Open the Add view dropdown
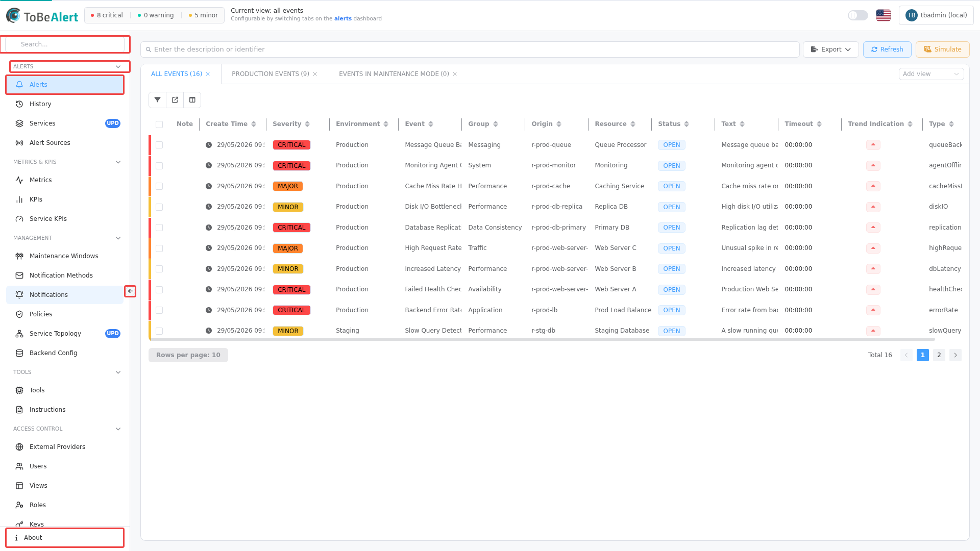This screenshot has height=551, width=980. tap(931, 74)
